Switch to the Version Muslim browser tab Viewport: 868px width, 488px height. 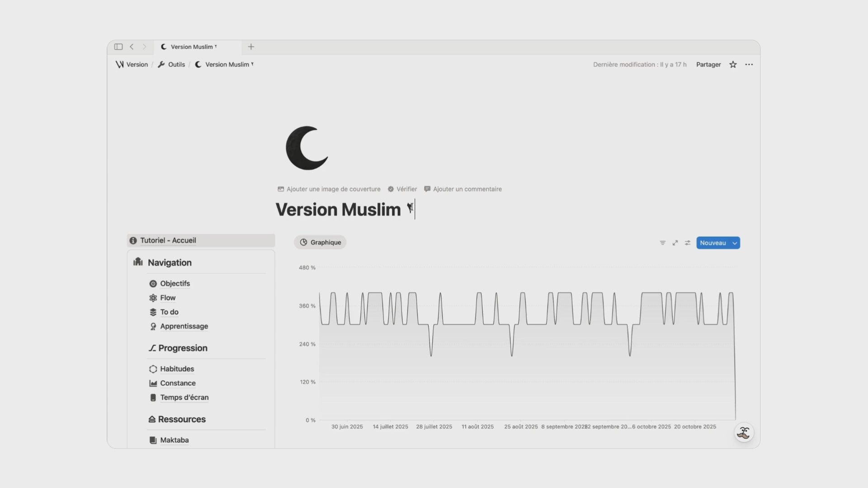pos(192,47)
